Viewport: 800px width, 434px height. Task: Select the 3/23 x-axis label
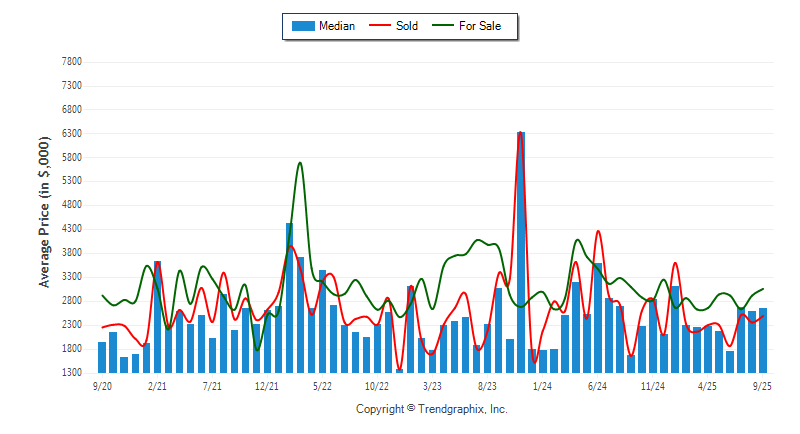tap(432, 385)
